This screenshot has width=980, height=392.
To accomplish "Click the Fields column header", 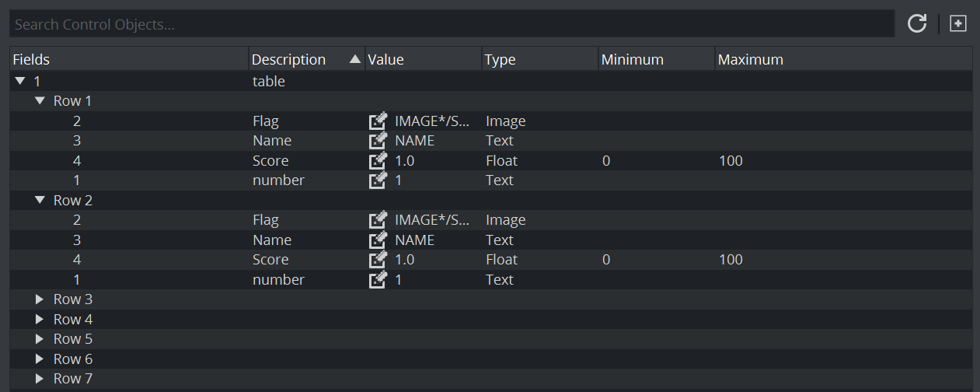I will [x=128, y=60].
